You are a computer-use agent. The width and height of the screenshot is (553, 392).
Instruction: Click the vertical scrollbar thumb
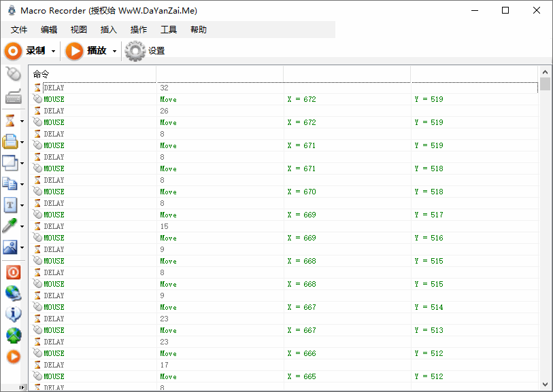coord(545,84)
